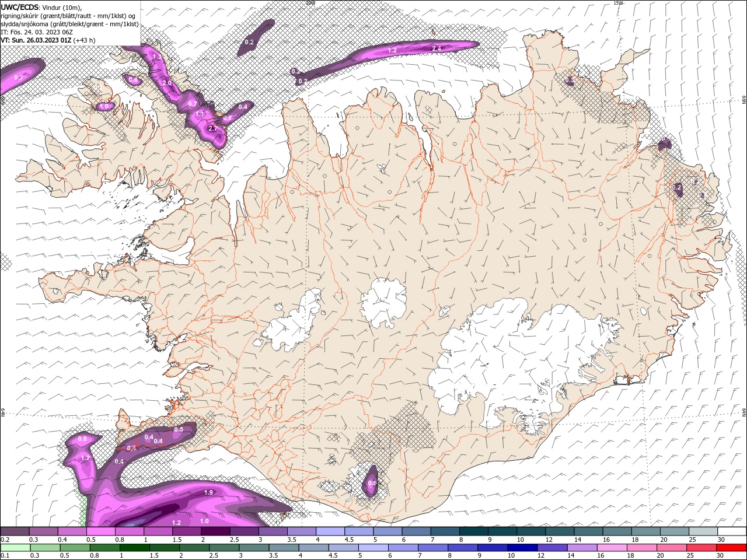747x560 pixels.
Task: Click the "1.9" snowfall value off the southwest coast
Action: [x=208, y=493]
